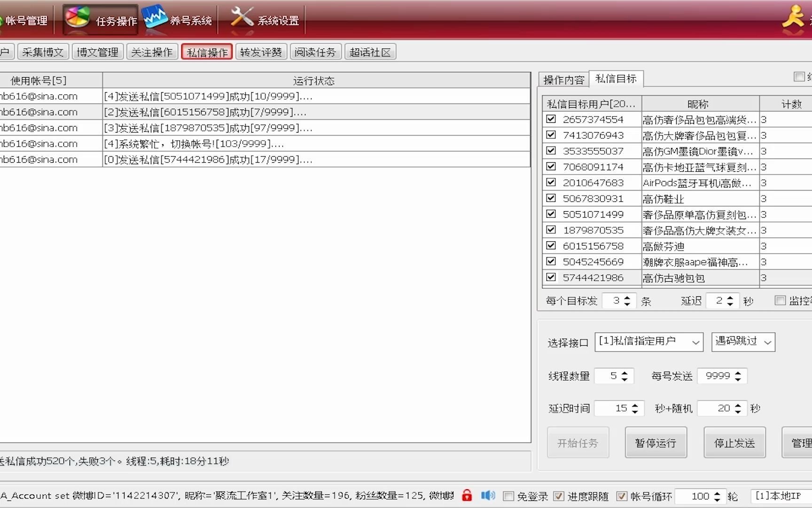Uncheck target user 3533555037

[x=551, y=151]
